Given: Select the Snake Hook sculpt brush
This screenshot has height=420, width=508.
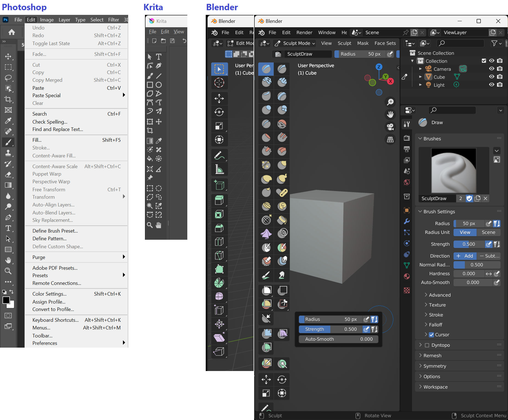Looking at the screenshot, I should pyautogui.click(x=282, y=179).
